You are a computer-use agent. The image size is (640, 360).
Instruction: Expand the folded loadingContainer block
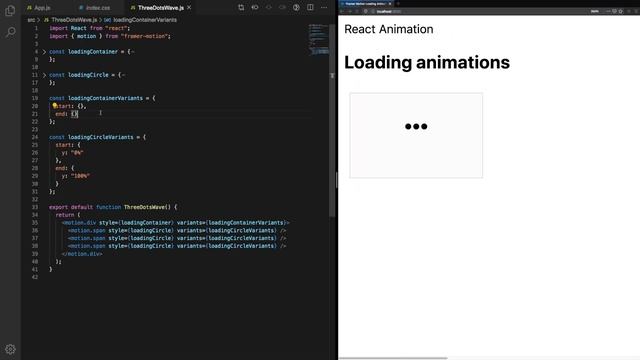point(44,52)
